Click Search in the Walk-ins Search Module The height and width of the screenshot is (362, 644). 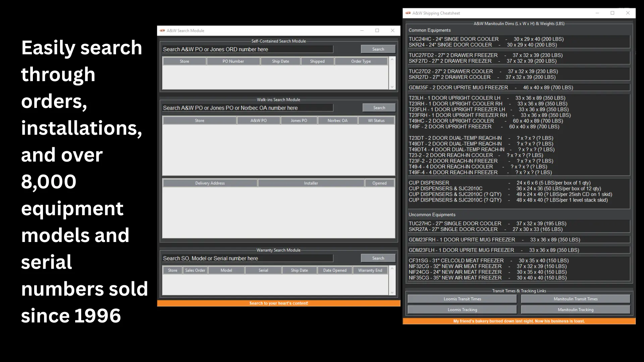pyautogui.click(x=378, y=107)
